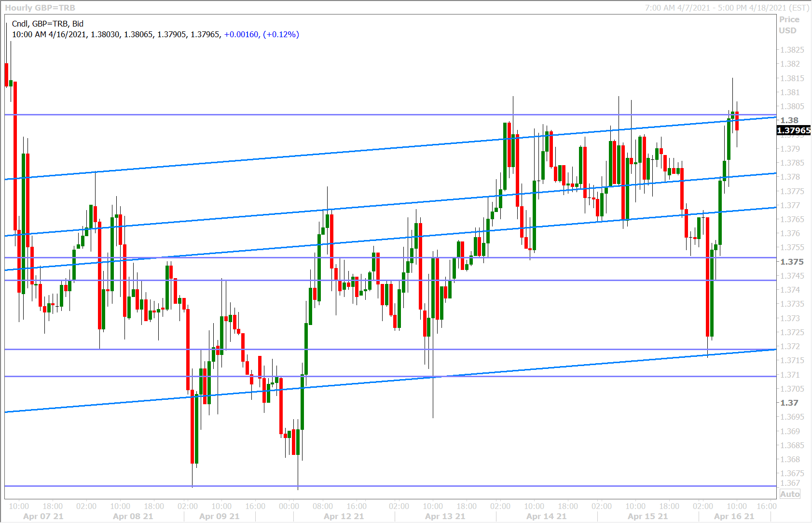Click the 1.38 price axis label
The width and height of the screenshot is (812, 523).
(789, 120)
